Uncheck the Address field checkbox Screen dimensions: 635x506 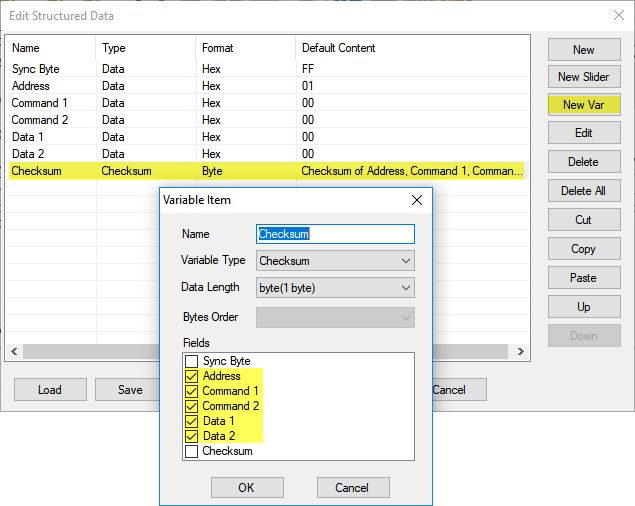[x=192, y=376]
